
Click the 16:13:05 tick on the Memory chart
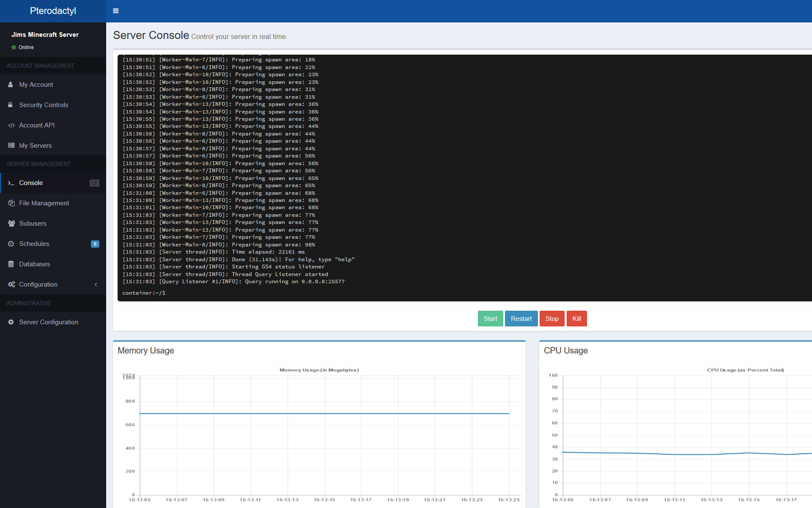140,500
